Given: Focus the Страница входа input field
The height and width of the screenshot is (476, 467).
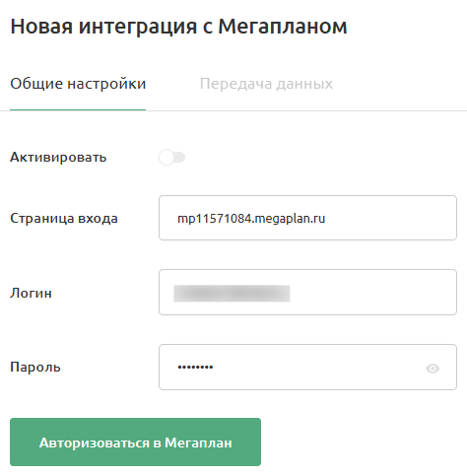Looking at the screenshot, I should (x=307, y=218).
